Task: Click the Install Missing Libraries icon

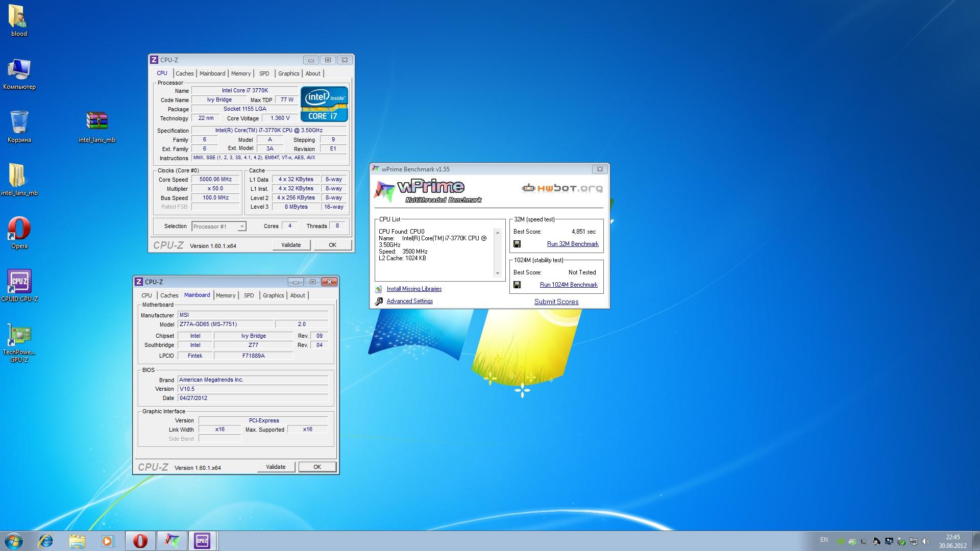Action: (379, 289)
